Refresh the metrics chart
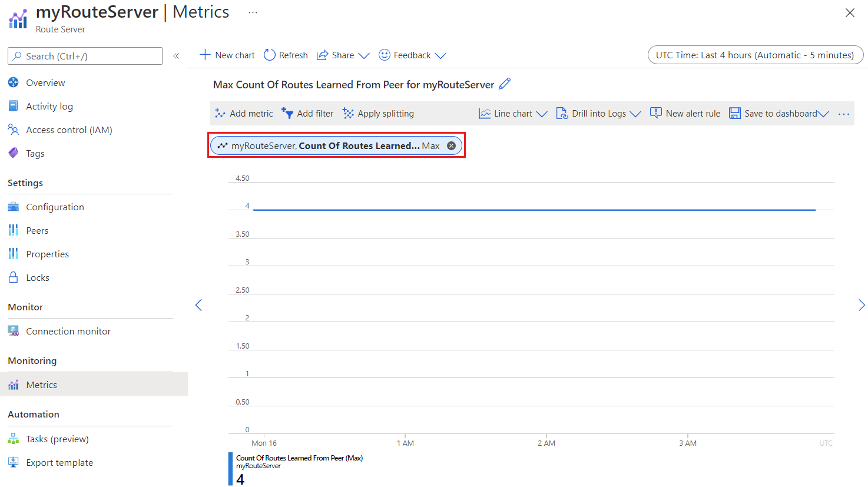868x487 pixels. click(285, 55)
